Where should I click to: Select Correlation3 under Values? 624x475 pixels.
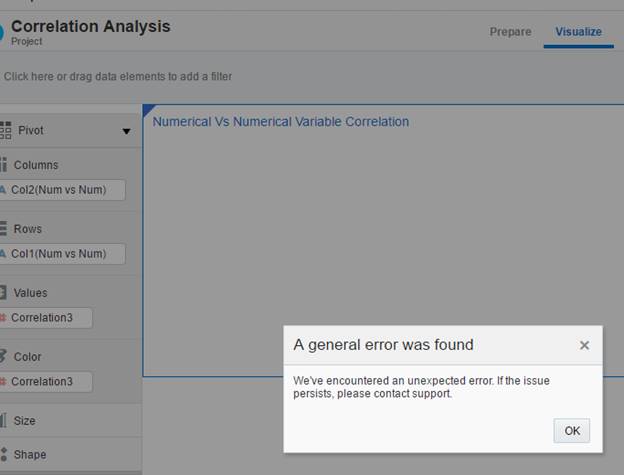pos(47,318)
